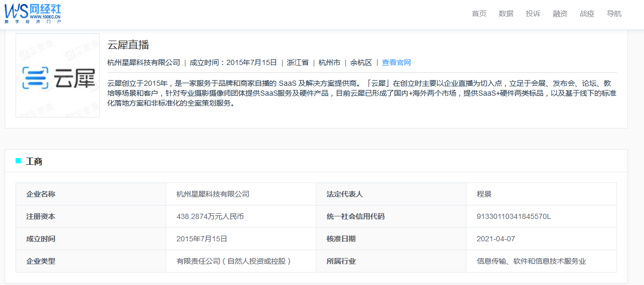This screenshot has width=644, height=285.
Task: Click the credit code 91330110341845570L
Action: [x=514, y=216]
